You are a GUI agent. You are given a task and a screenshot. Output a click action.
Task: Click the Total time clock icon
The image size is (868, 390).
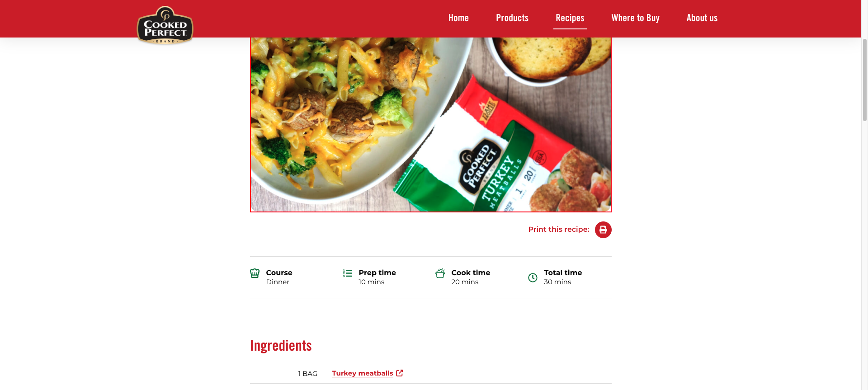tap(533, 277)
